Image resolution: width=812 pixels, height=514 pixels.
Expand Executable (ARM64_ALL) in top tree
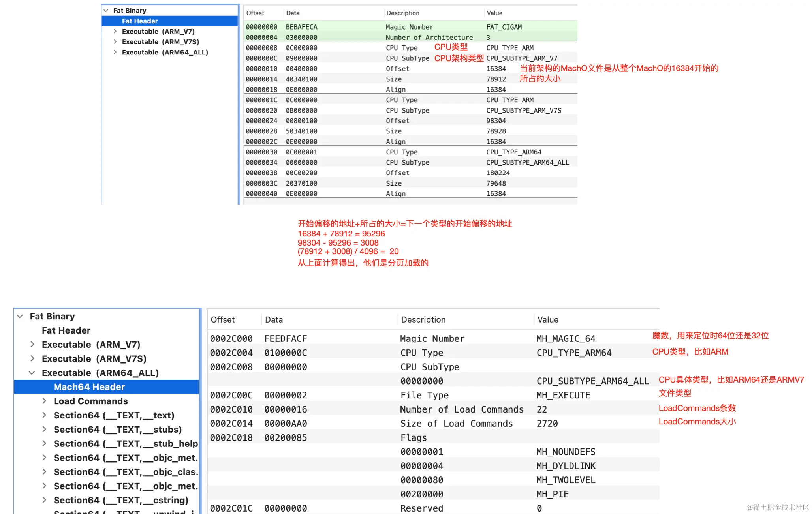115,52
